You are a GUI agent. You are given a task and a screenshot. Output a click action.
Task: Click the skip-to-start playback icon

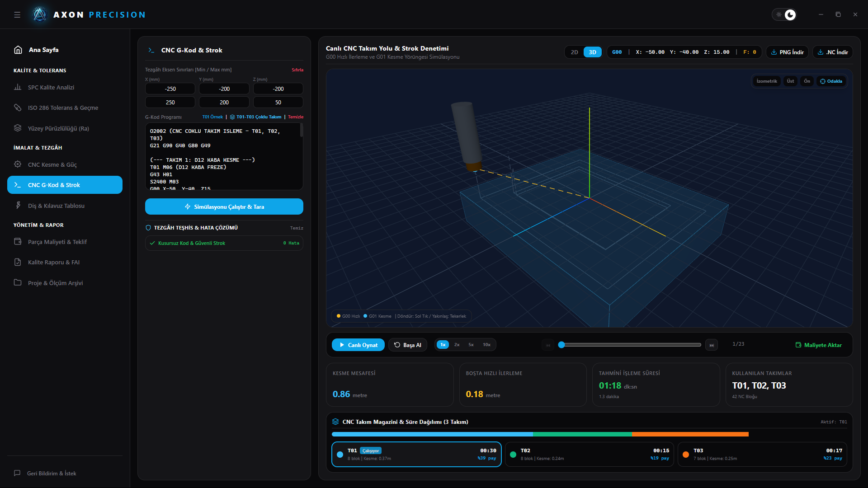(548, 345)
